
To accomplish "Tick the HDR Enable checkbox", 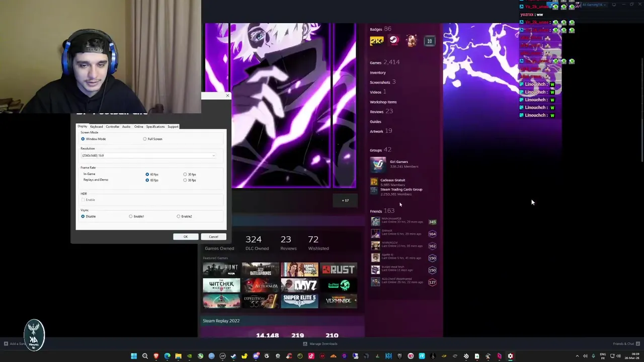I will click(x=83, y=200).
